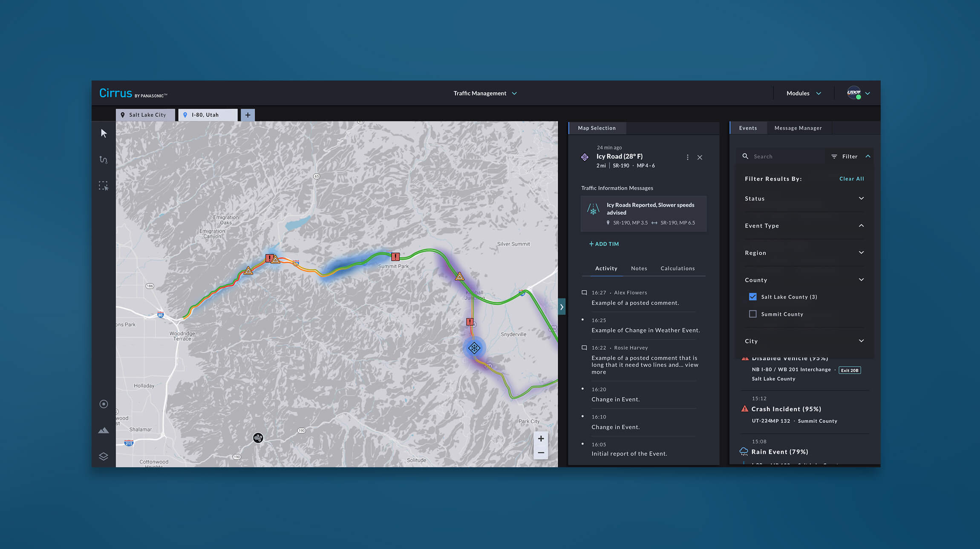Image resolution: width=980 pixels, height=549 pixels.
Task: Select the route path drawing tool
Action: 104,160
